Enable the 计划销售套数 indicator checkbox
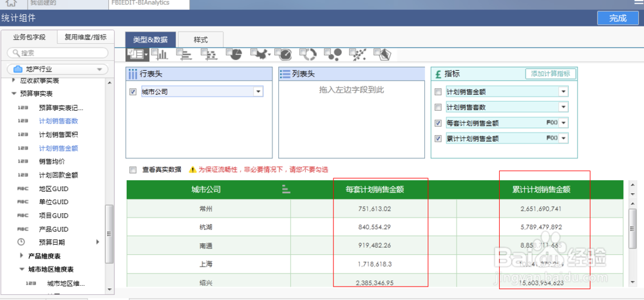 click(x=438, y=107)
